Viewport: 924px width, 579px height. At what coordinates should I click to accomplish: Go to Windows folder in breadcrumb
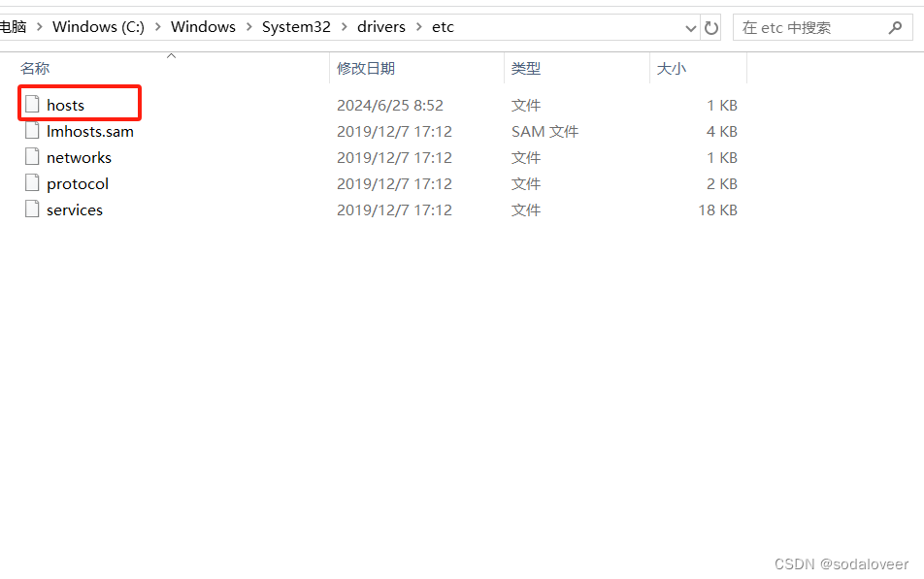(203, 27)
